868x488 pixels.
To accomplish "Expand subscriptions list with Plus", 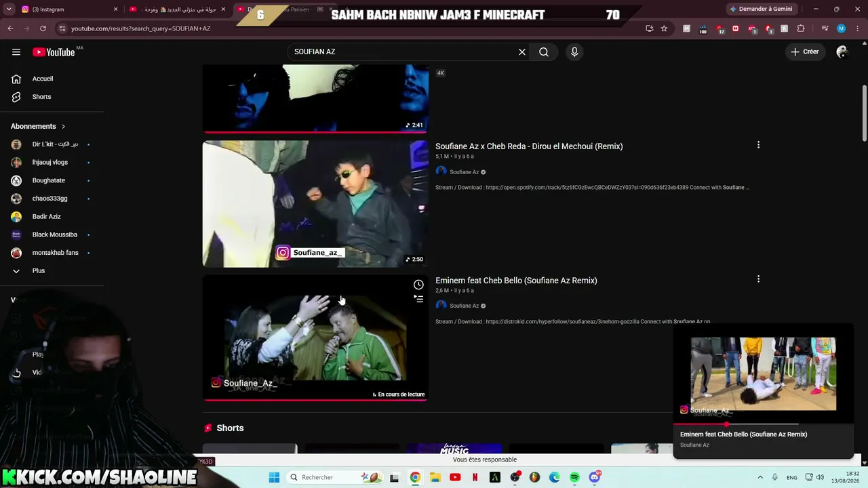I will click(x=39, y=270).
